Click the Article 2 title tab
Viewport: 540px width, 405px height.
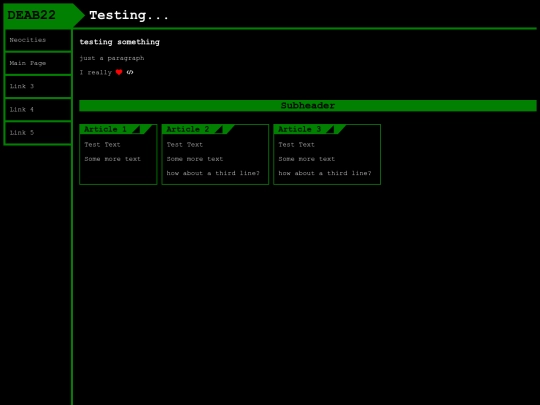(x=198, y=129)
